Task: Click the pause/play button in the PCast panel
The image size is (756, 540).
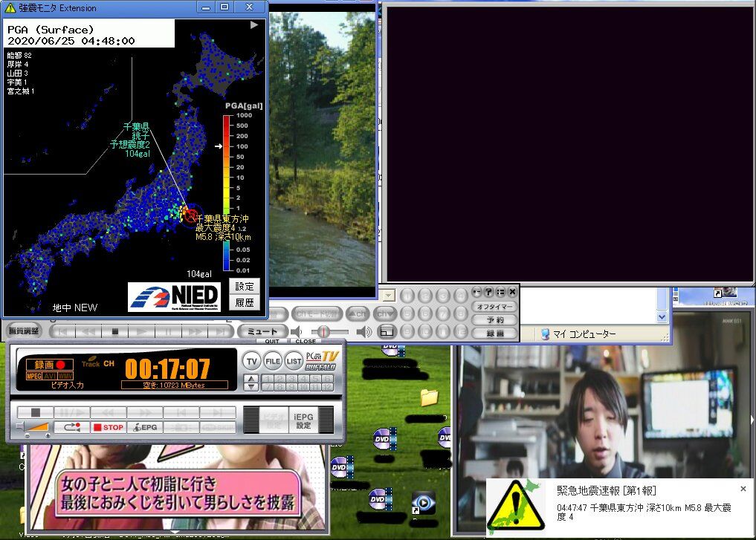Action: (72, 412)
